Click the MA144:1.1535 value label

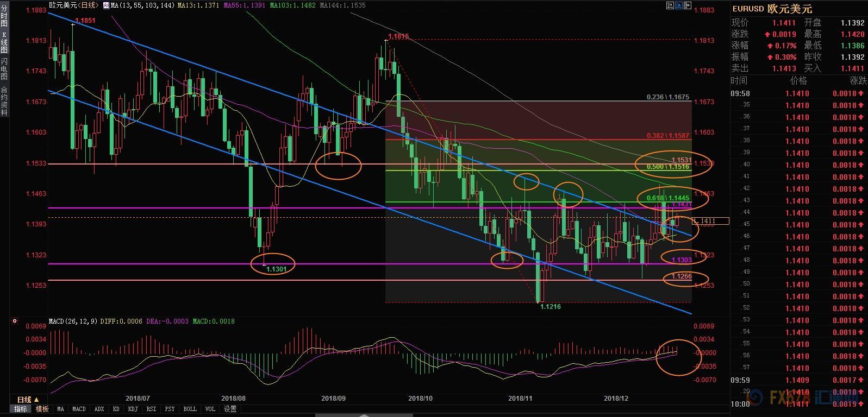click(342, 5)
